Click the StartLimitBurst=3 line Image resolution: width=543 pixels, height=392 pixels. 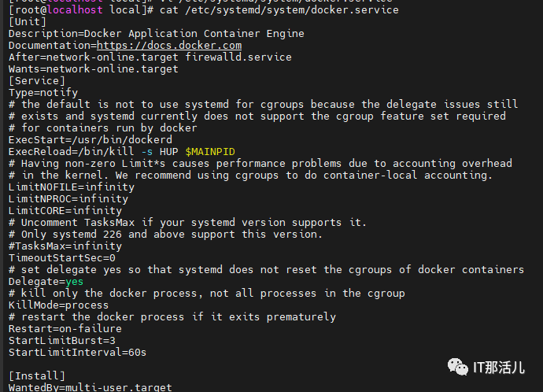61,340
